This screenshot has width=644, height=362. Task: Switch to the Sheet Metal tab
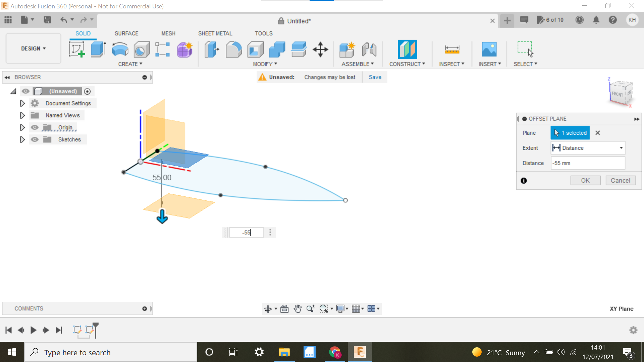215,33
